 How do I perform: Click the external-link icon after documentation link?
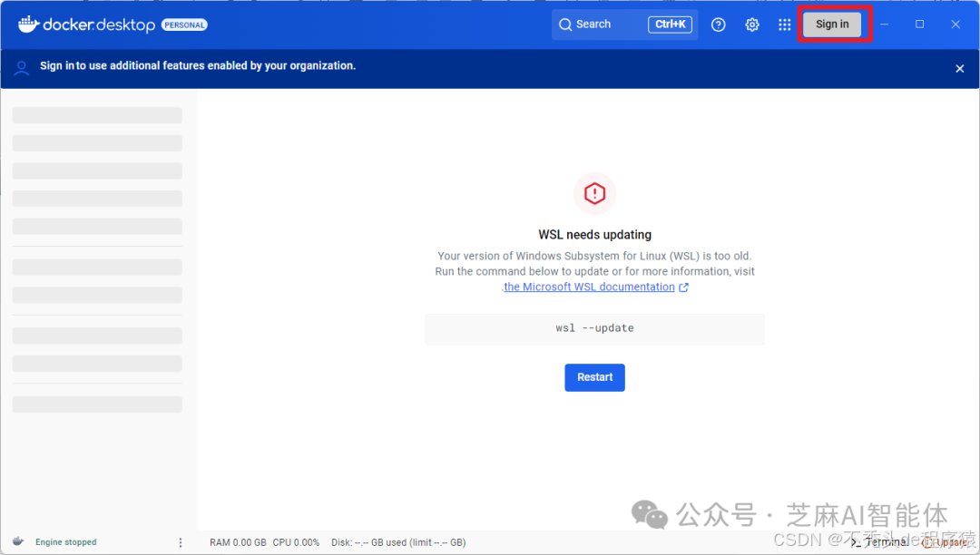[x=684, y=287]
